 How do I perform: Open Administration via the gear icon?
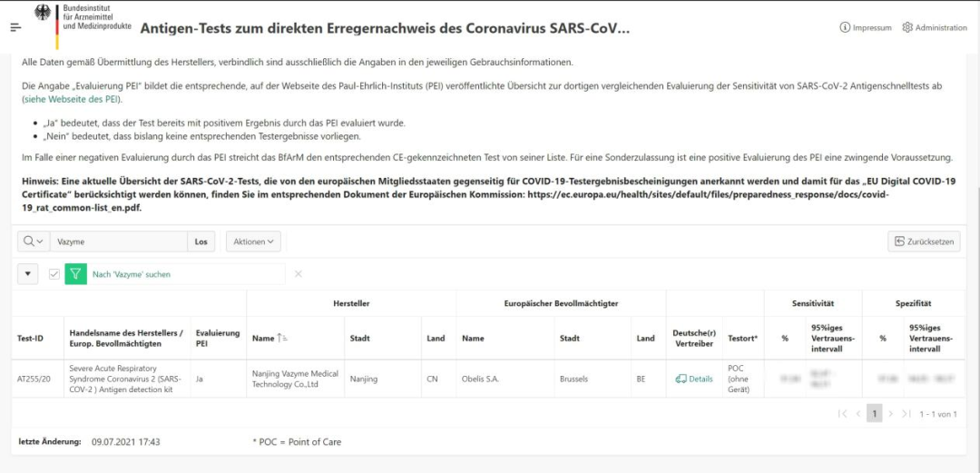(935, 28)
